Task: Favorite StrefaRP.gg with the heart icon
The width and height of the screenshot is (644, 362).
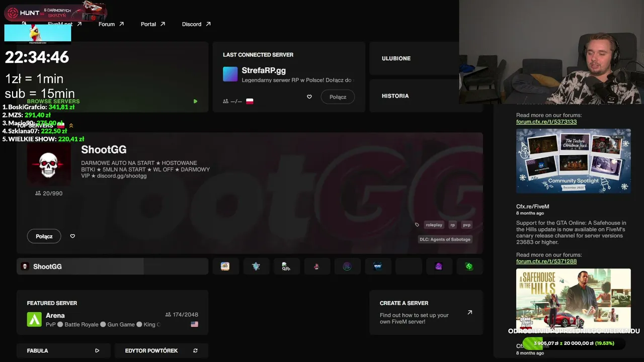Action: [309, 97]
